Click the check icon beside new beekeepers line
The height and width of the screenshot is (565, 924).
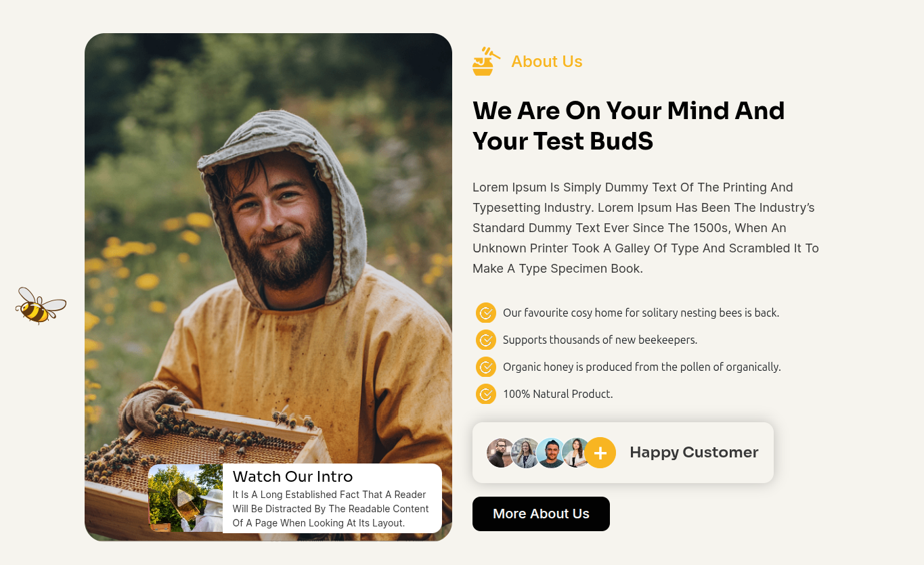pyautogui.click(x=486, y=340)
